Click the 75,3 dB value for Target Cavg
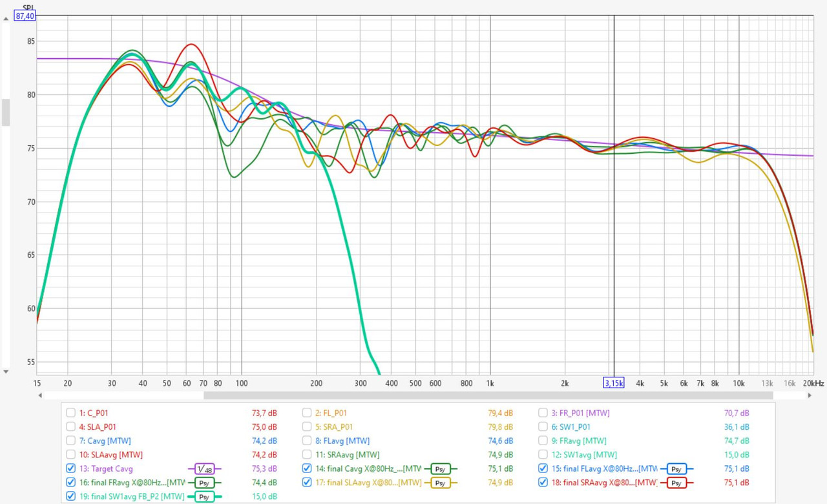This screenshot has height=504, width=827. (264, 468)
